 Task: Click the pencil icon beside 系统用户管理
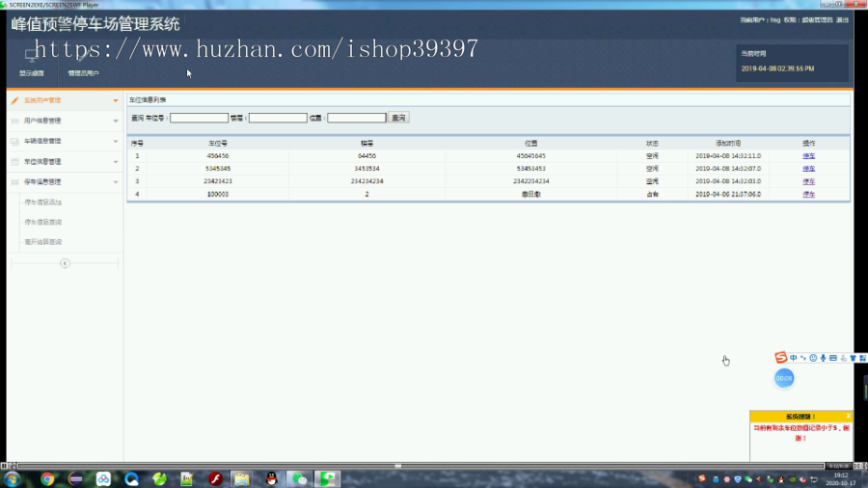[14, 100]
